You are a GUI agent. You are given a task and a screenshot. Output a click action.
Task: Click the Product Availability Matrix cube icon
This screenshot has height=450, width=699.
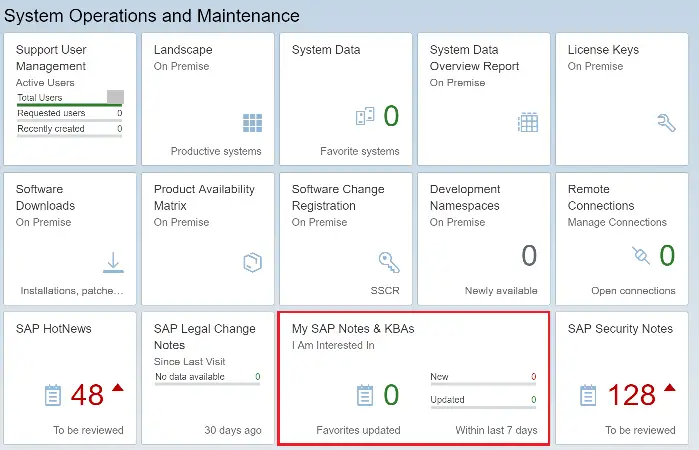(252, 262)
